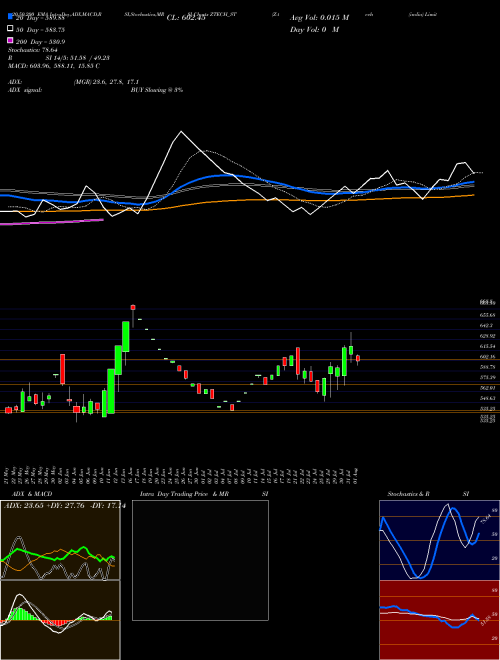Click the last red candlestick on the chart
Image resolution: width=500 pixels, height=660 pixels.
[x=358, y=359]
